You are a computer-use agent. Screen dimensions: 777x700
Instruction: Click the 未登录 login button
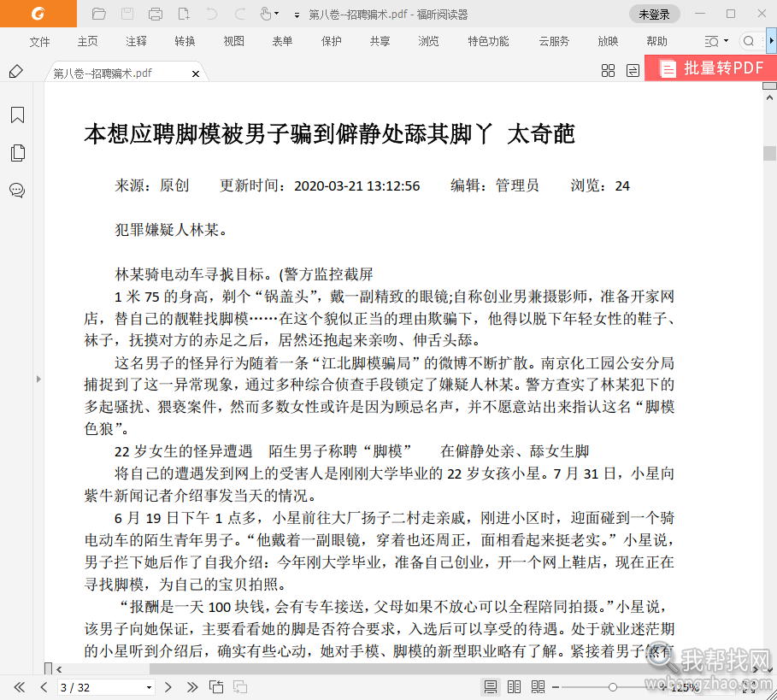tap(654, 15)
